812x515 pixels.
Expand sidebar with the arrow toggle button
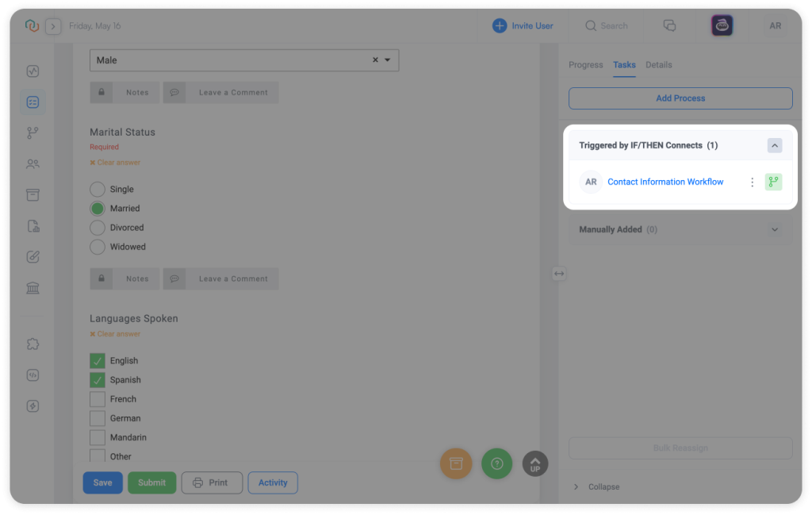53,26
